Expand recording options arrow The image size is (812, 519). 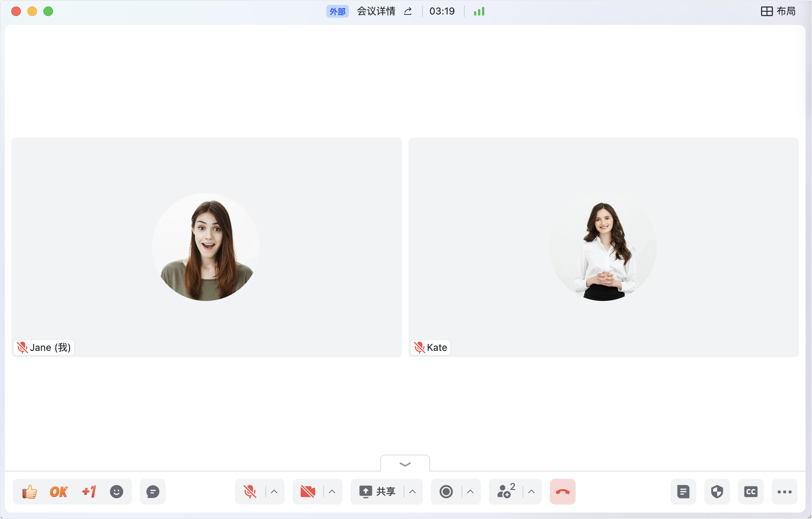tap(470, 492)
